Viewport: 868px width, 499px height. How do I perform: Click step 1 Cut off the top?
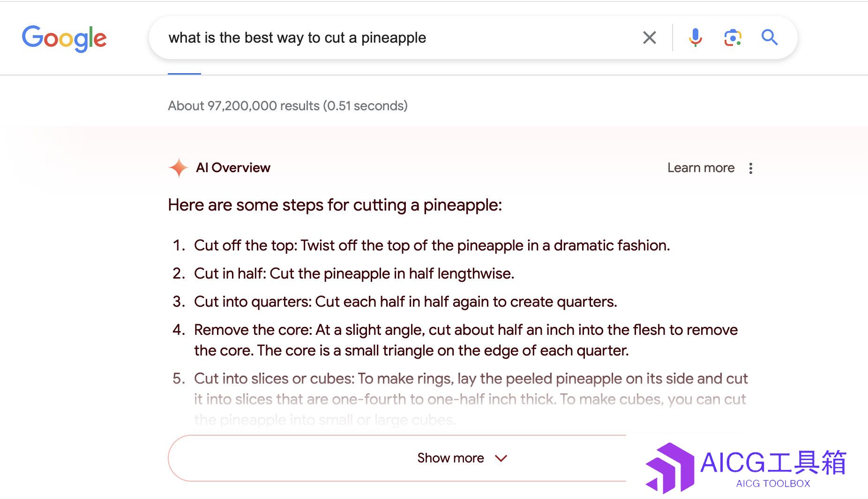432,245
